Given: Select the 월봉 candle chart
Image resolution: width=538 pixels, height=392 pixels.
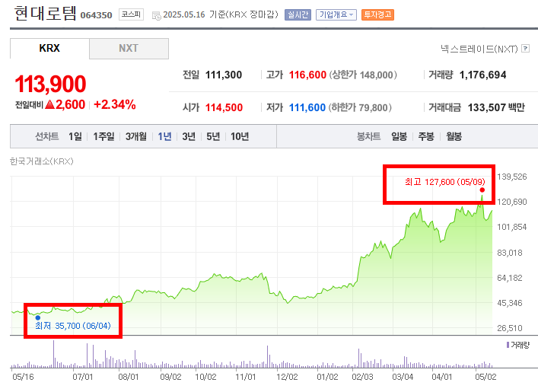Looking at the screenshot, I should click(454, 136).
